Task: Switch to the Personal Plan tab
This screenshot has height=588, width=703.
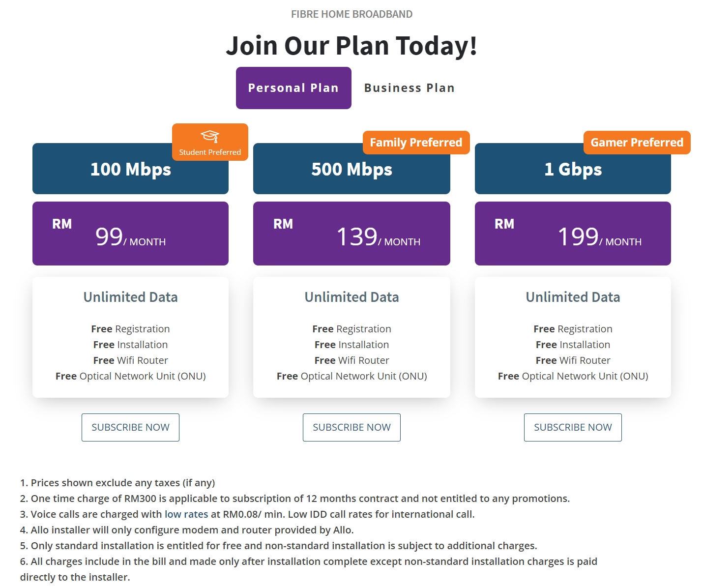Action: 293,88
